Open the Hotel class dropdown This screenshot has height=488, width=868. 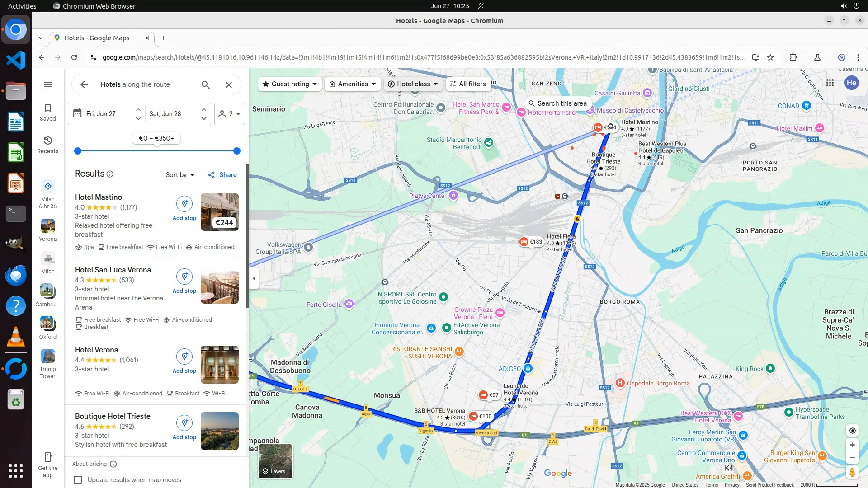coord(413,84)
